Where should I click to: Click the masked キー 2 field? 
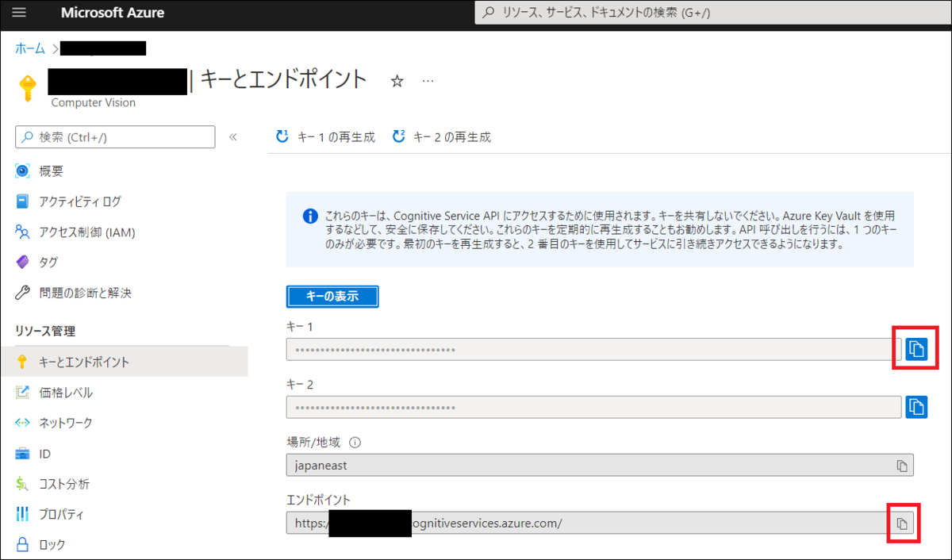593,407
